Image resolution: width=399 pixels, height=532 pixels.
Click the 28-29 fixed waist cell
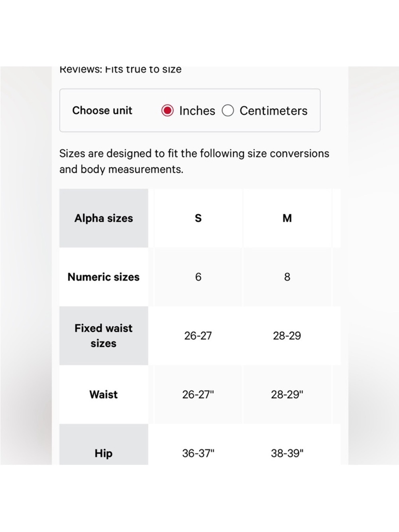point(287,336)
